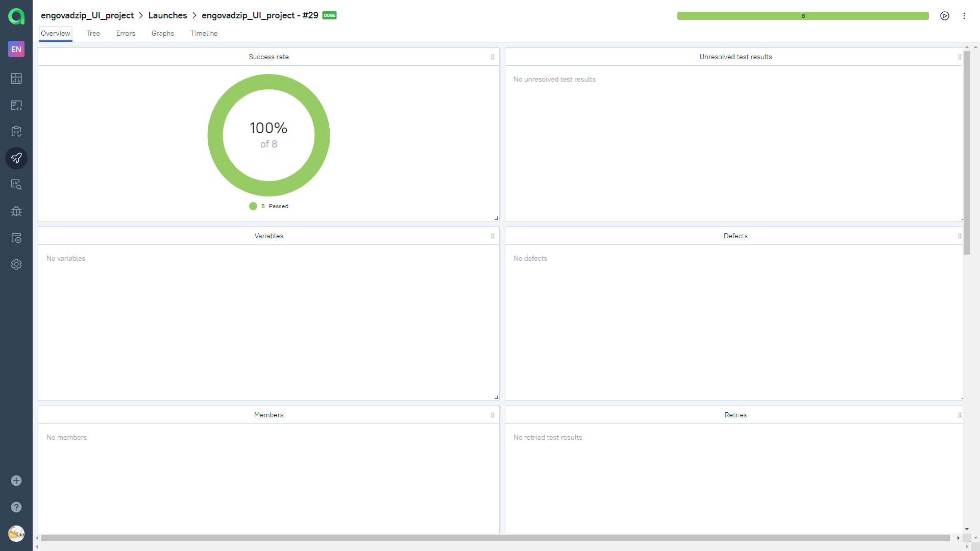This screenshot has height=551, width=980.
Task: Open the Test cases sidebar icon
Action: [x=16, y=105]
